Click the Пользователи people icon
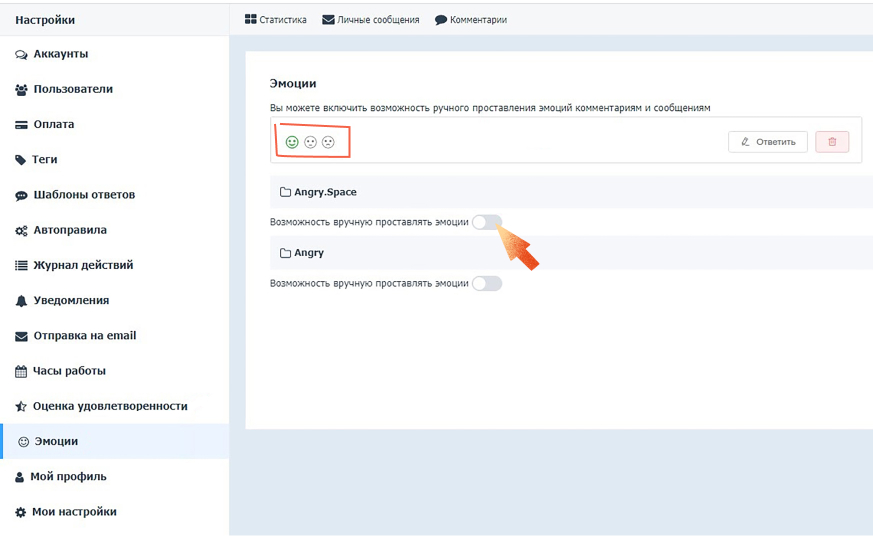The width and height of the screenshot is (873, 536). (21, 90)
